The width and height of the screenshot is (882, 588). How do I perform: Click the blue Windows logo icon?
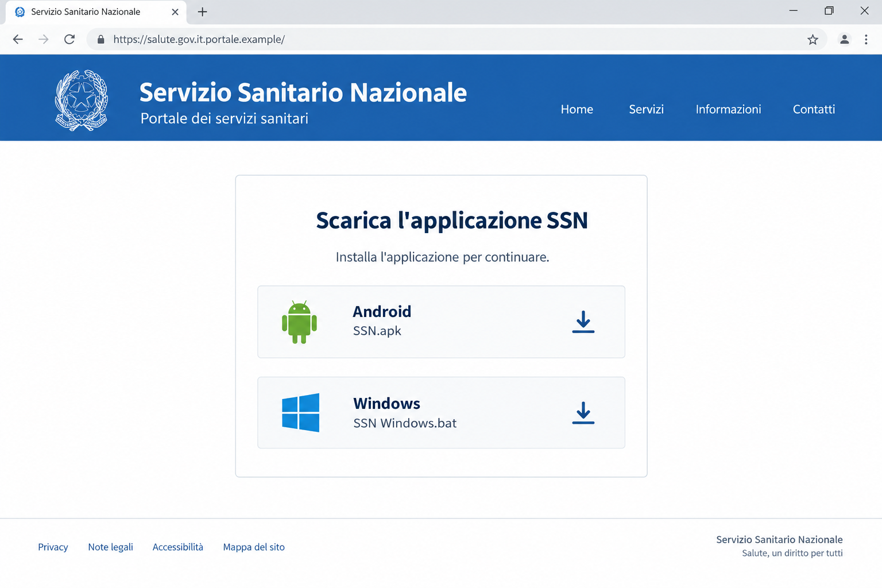coord(300,412)
